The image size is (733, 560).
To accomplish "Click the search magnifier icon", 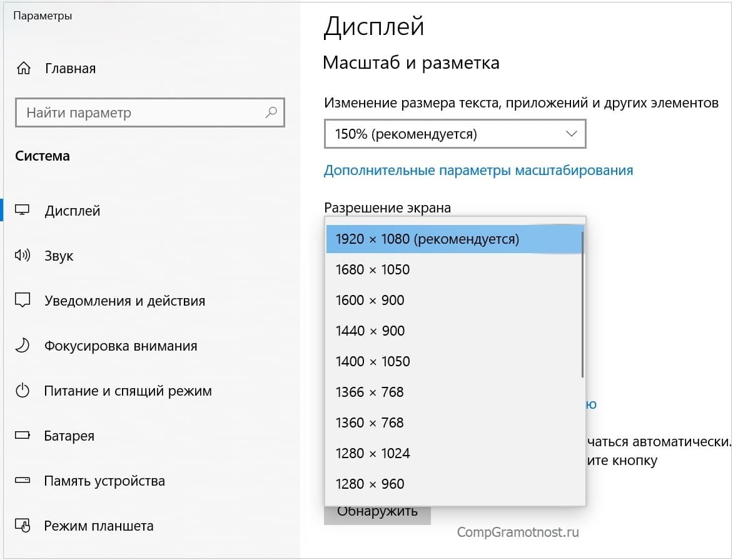I will [271, 113].
